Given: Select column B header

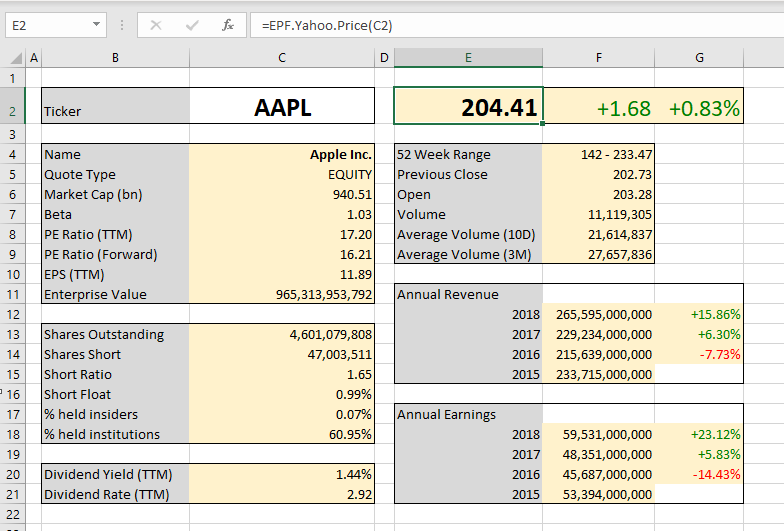Looking at the screenshot, I should (116, 58).
